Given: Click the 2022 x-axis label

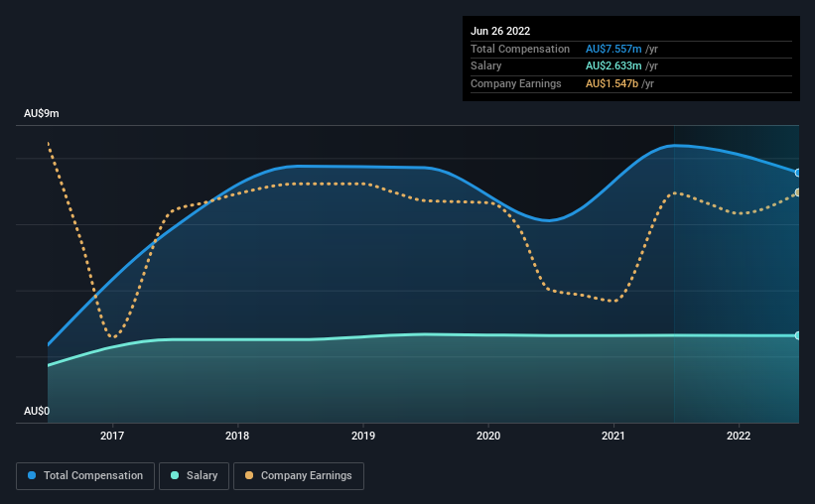Looking at the screenshot, I should pos(739,436).
